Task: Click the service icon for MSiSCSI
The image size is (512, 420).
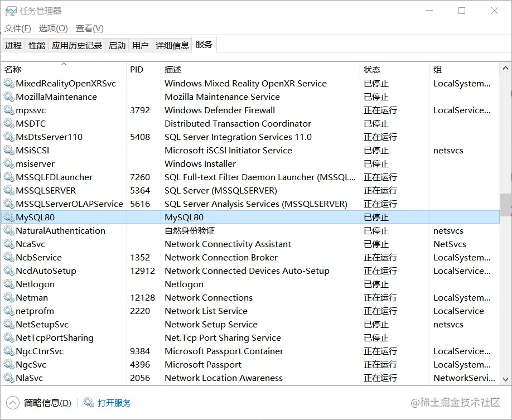Action: pyautogui.click(x=9, y=150)
